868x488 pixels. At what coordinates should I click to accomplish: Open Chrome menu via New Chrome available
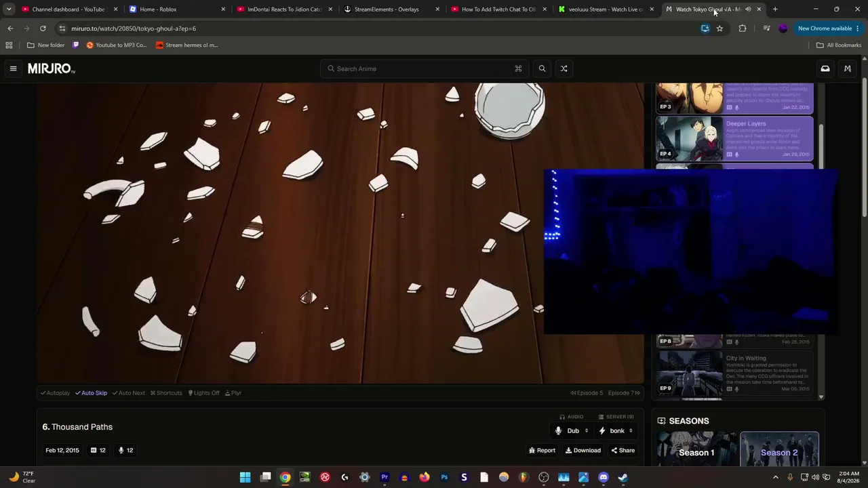(828, 28)
